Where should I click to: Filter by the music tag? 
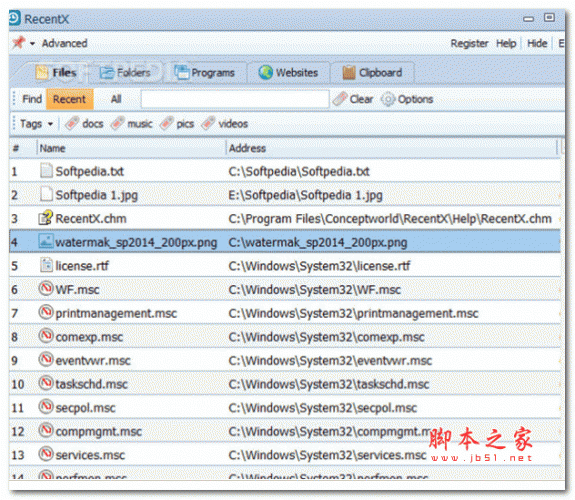[132, 124]
